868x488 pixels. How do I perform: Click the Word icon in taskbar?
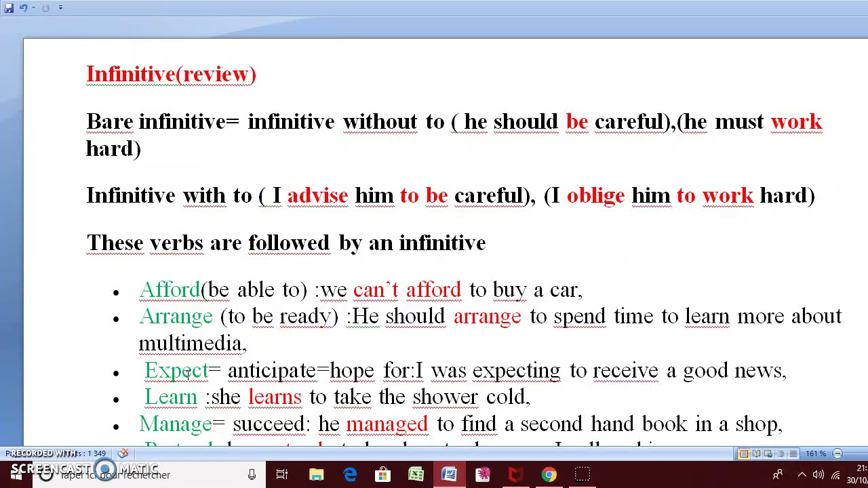(449, 474)
